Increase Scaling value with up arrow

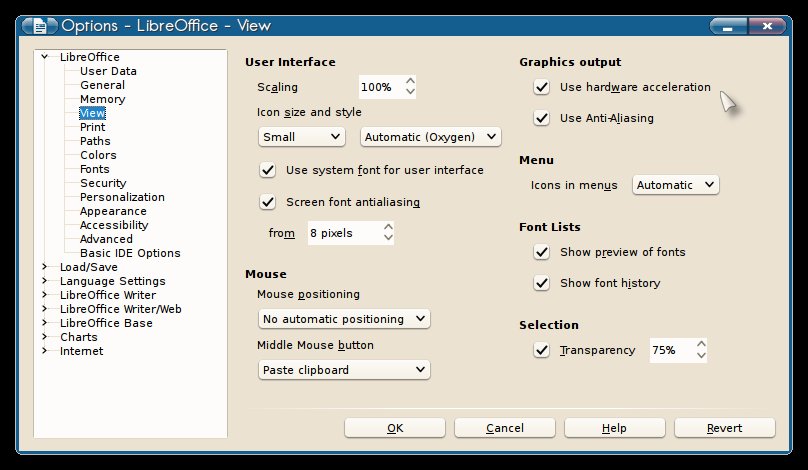point(410,82)
